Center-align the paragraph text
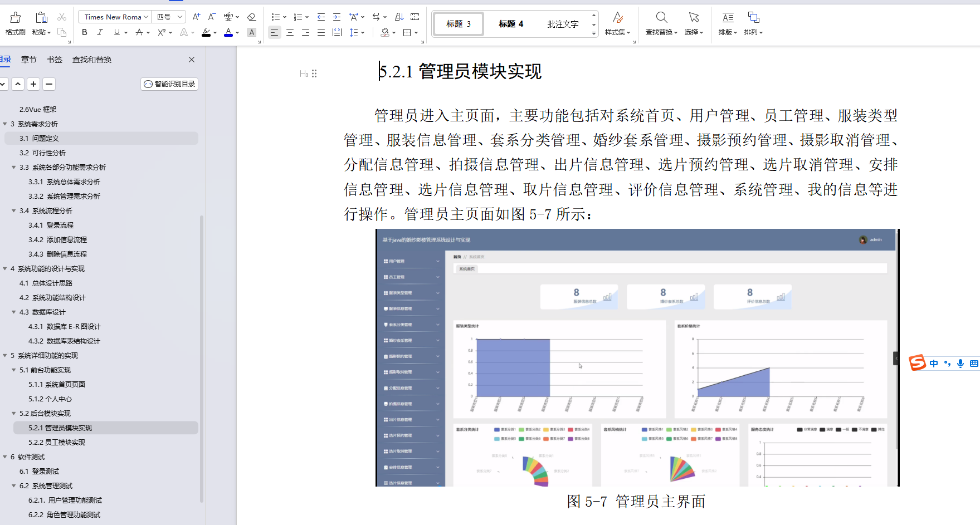Screen dimensions: 980x525 click(290, 33)
